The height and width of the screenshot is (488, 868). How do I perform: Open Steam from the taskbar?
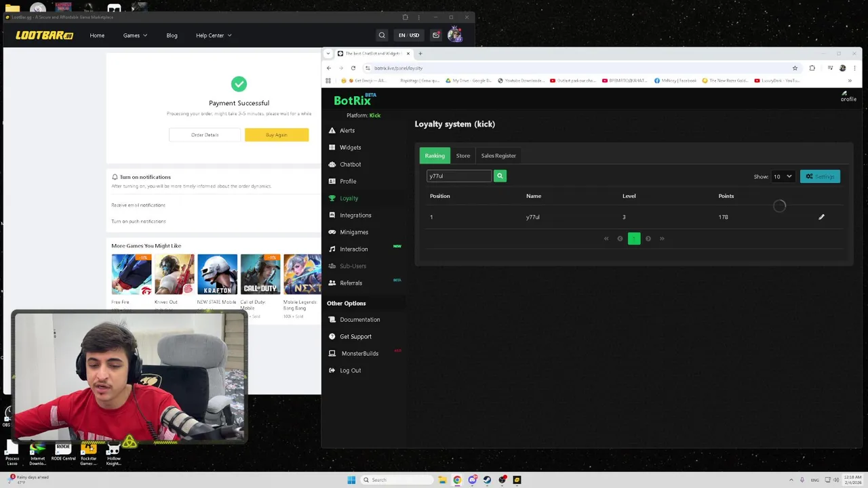click(x=487, y=480)
